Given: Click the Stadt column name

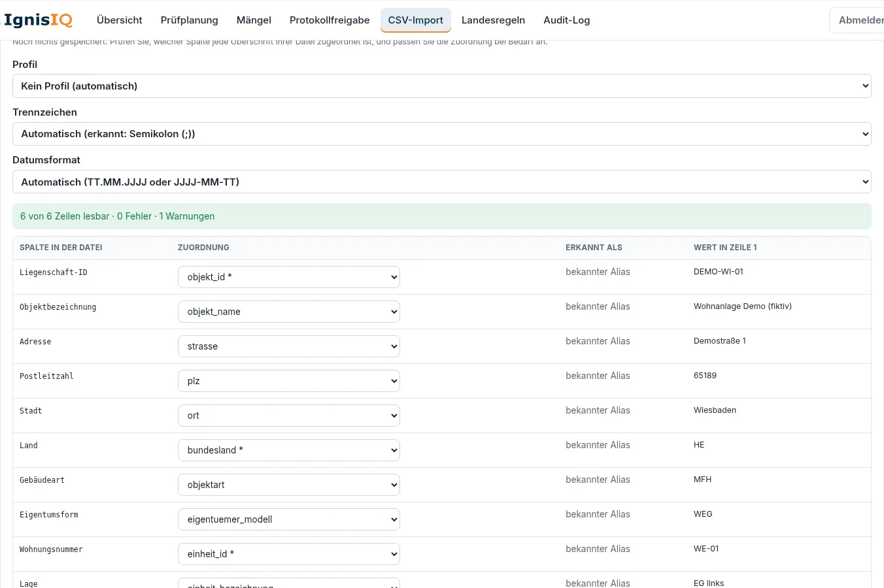Looking at the screenshot, I should click(31, 411).
